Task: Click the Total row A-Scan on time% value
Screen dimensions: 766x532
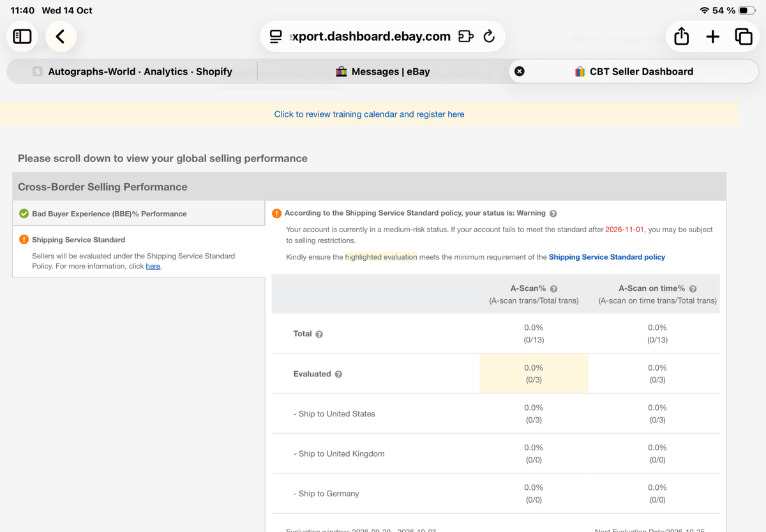Action: click(657, 334)
